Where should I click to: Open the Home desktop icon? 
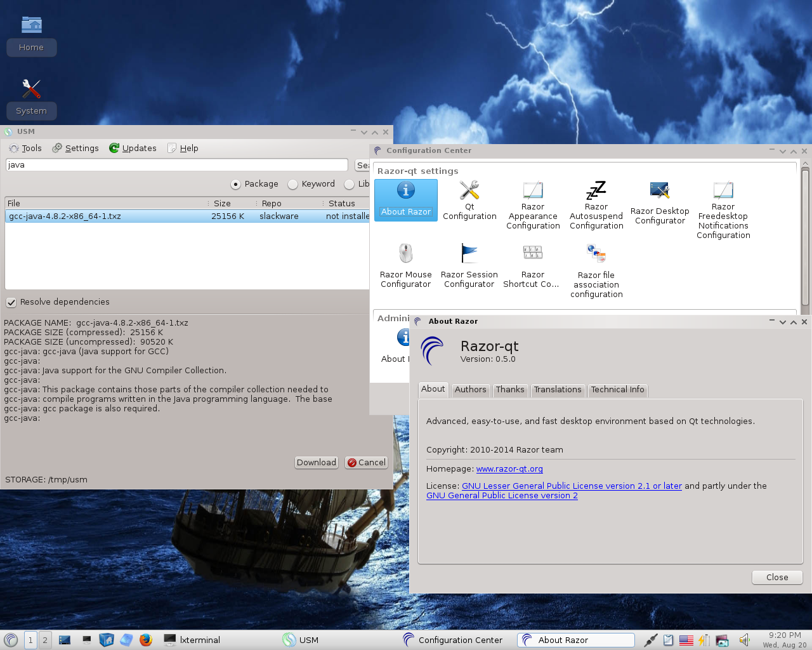pyautogui.click(x=31, y=35)
